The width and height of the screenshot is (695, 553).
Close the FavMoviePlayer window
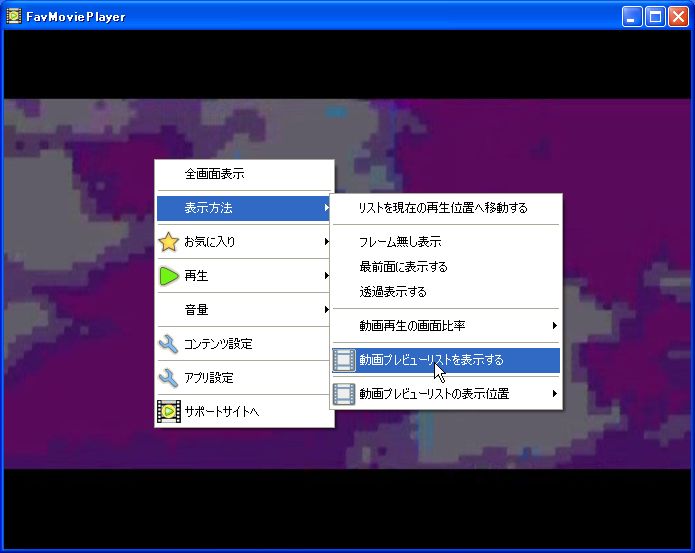click(679, 17)
